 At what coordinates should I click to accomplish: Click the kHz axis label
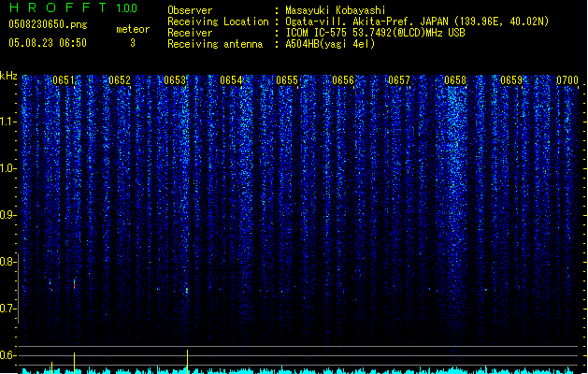pyautogui.click(x=8, y=76)
